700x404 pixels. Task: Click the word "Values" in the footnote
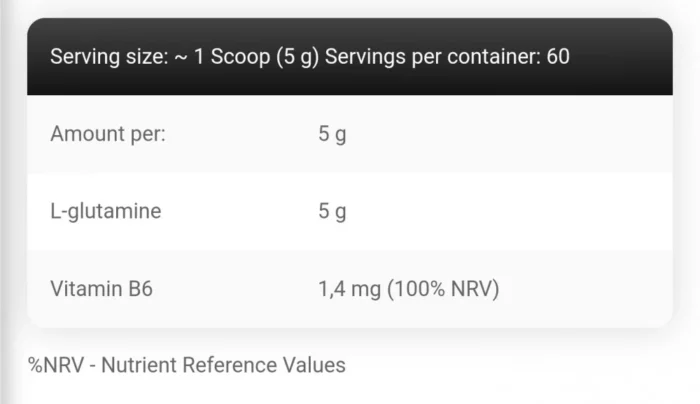pyautogui.click(x=315, y=366)
